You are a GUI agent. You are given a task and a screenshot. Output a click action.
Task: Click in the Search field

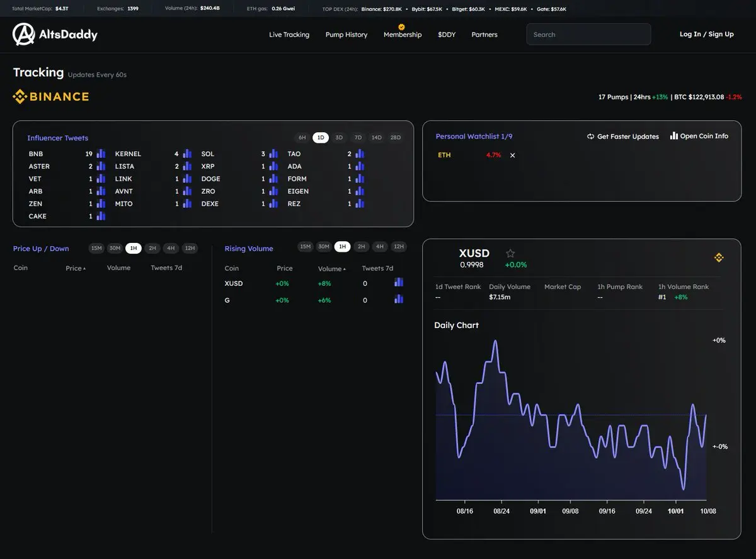pyautogui.click(x=588, y=35)
